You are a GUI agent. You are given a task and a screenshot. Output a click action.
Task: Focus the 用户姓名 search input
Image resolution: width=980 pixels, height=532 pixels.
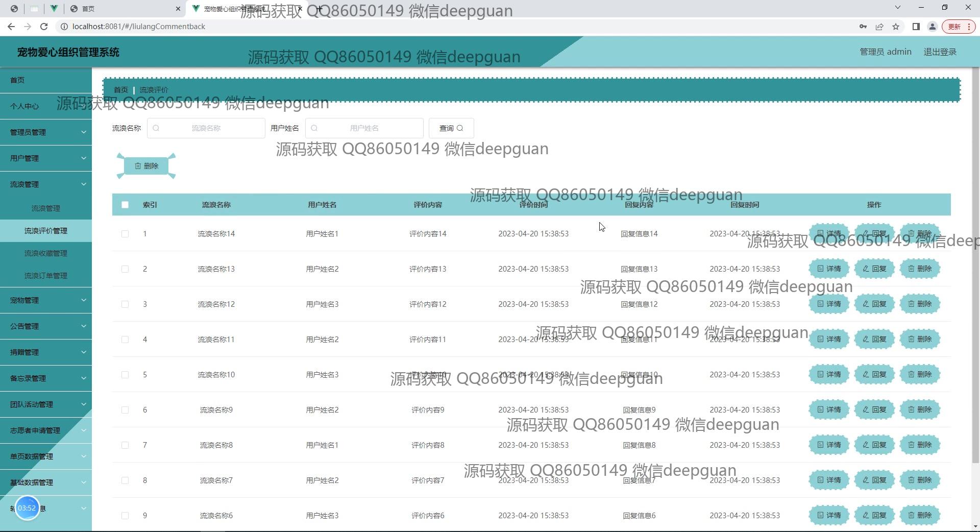tap(364, 128)
